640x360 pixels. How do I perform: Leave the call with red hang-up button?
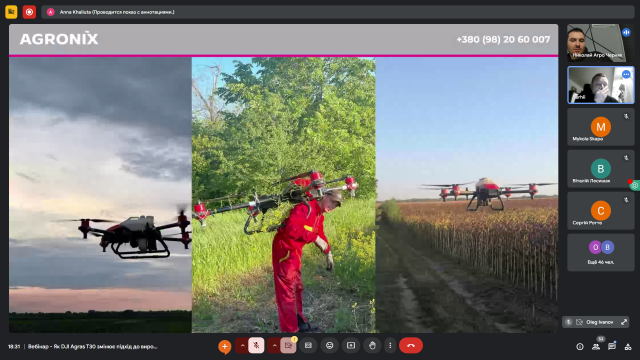411,346
